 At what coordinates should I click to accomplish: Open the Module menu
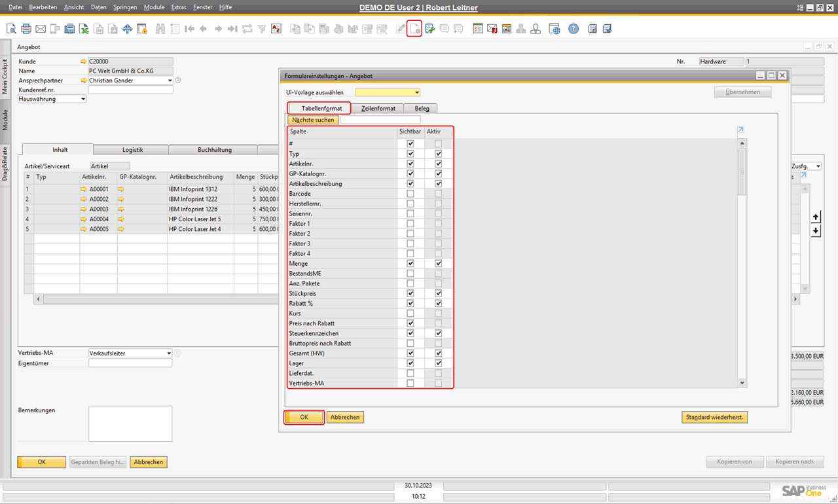pos(154,7)
